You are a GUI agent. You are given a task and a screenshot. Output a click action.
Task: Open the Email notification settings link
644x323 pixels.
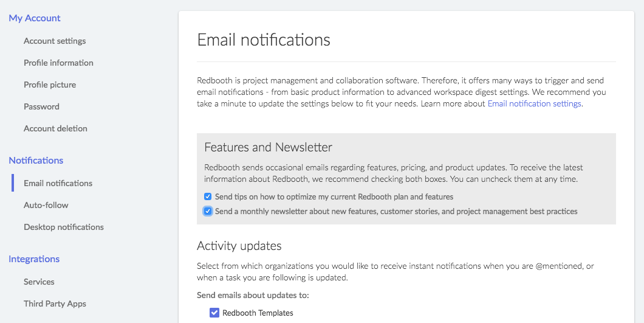535,103
